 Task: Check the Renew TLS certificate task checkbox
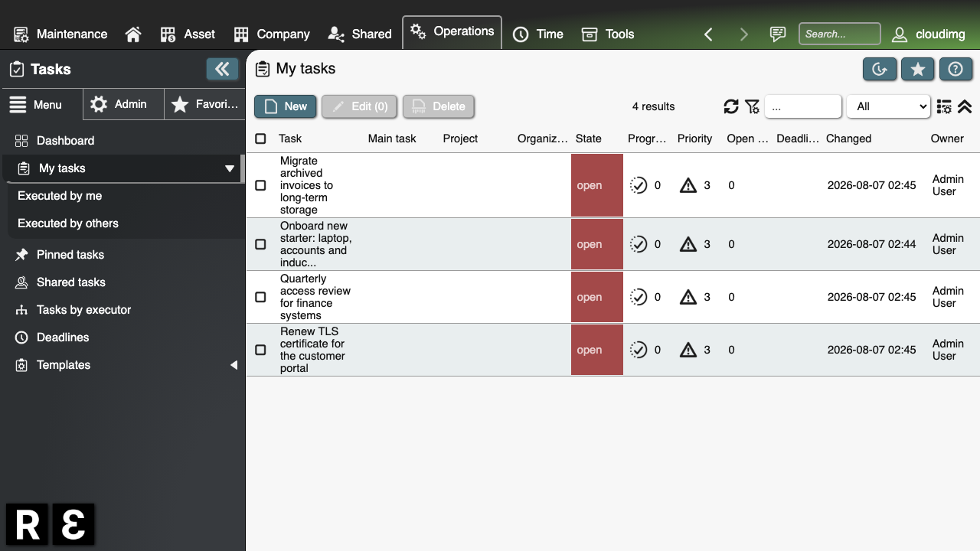260,350
